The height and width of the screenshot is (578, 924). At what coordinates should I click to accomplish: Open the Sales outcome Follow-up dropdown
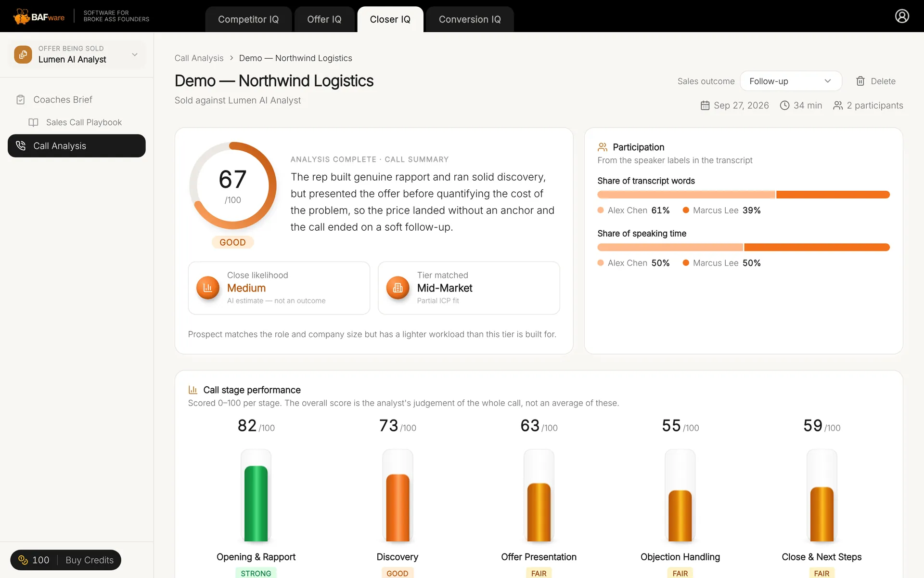pyautogui.click(x=791, y=81)
